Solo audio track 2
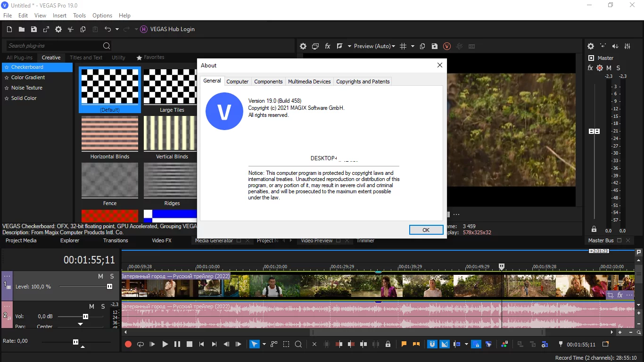The height and width of the screenshot is (362, 644). (x=103, y=306)
